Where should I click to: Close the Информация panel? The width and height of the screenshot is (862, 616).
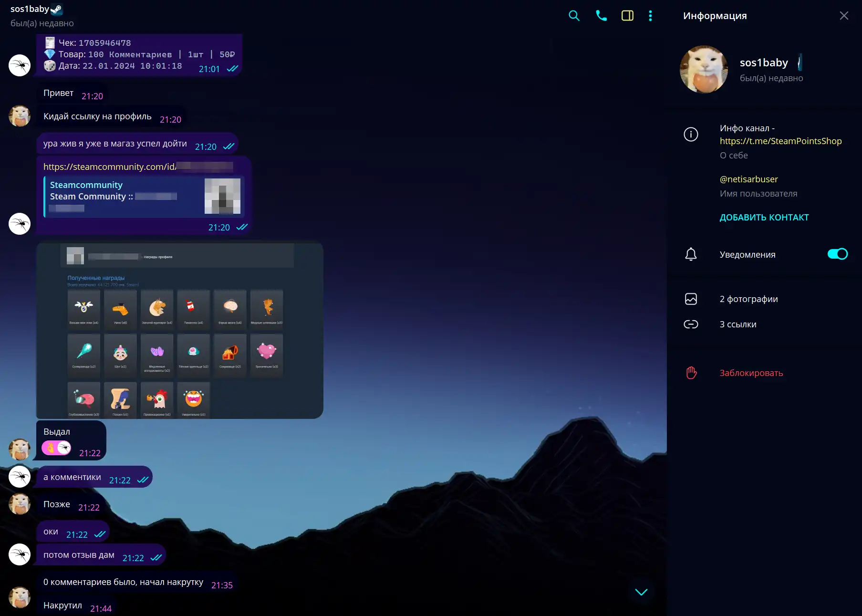coord(843,16)
